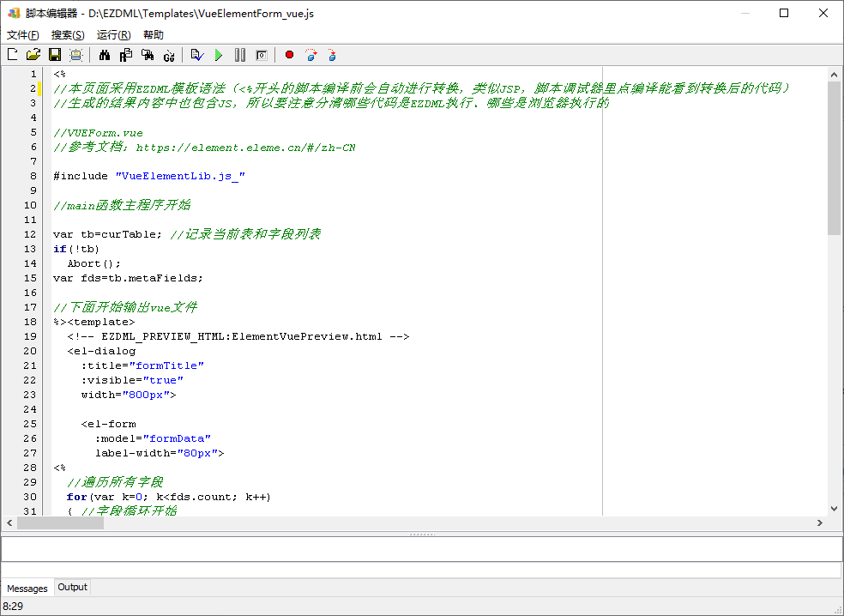Click the vertical scrollbar down arrow
This screenshot has height=616, width=844.
point(833,508)
